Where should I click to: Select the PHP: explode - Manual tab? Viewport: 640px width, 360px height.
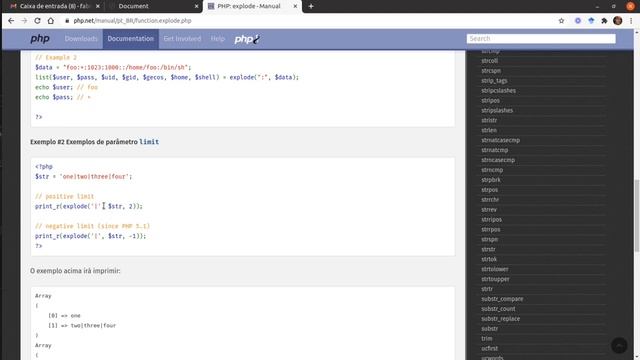252,6
